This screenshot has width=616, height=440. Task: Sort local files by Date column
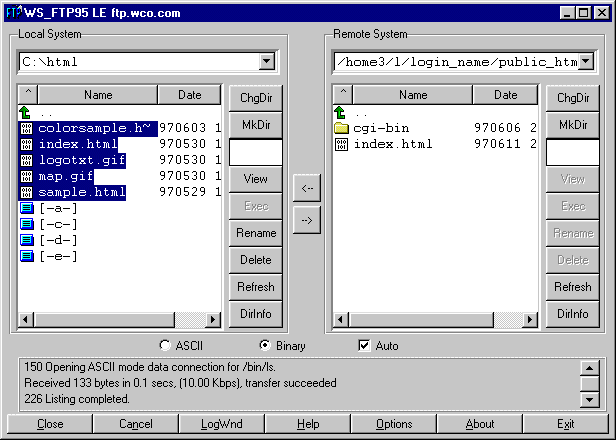point(189,95)
